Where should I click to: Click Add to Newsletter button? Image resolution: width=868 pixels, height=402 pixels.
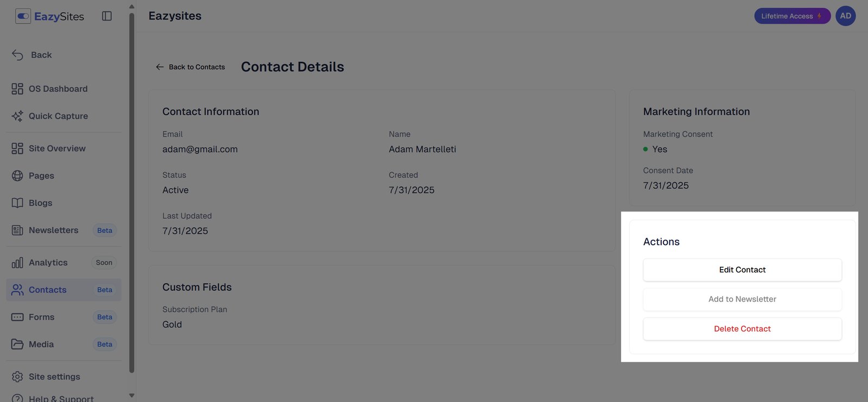(x=742, y=299)
